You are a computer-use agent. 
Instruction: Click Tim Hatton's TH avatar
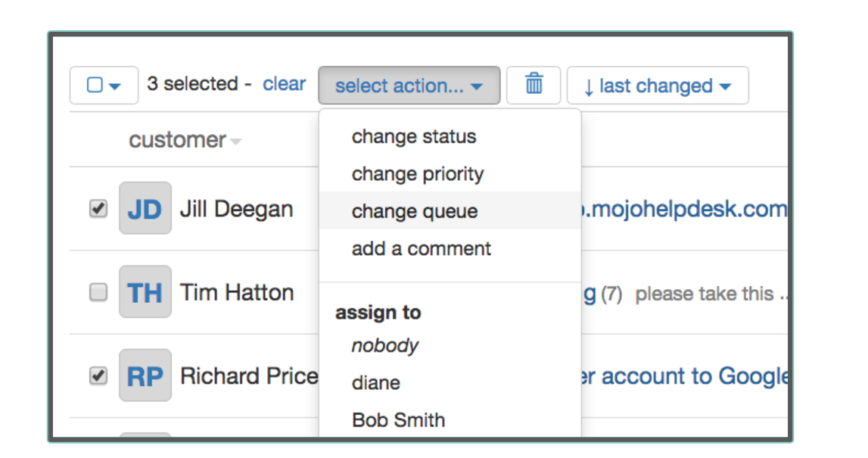(145, 291)
